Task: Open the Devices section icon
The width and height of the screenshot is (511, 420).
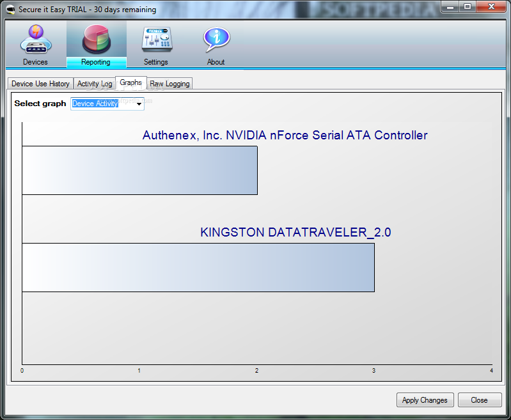Action: pos(36,40)
